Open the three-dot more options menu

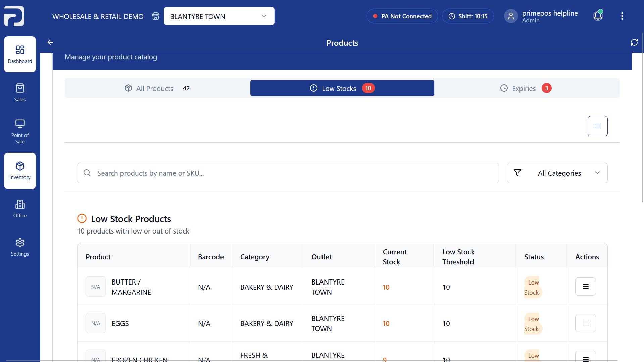coord(622,16)
